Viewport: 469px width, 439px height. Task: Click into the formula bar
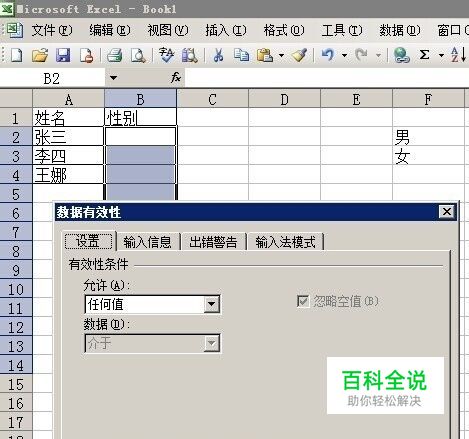[326, 78]
